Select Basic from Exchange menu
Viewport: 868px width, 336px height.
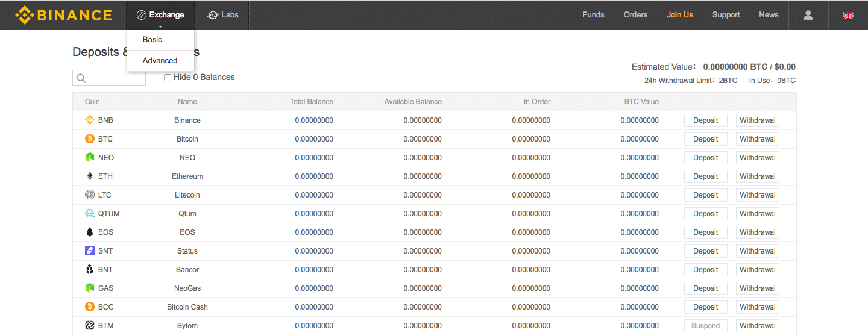point(153,40)
